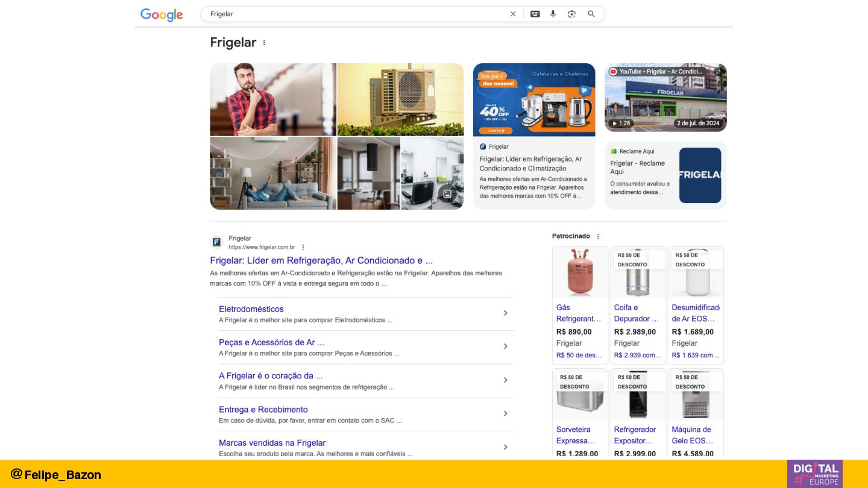The image size is (868, 488).
Task: Open the main result Frigelar: Líder em Refrigeração
Action: (x=321, y=260)
